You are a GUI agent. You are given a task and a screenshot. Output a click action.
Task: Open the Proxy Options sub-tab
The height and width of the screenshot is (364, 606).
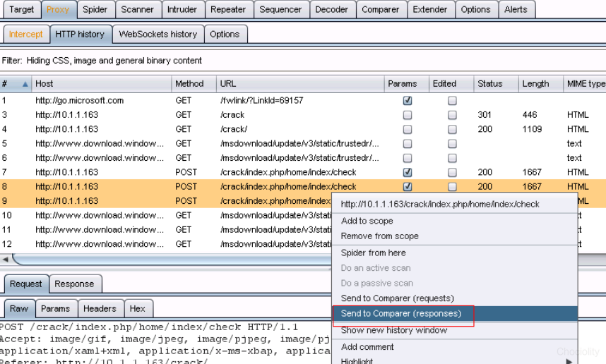tap(225, 34)
